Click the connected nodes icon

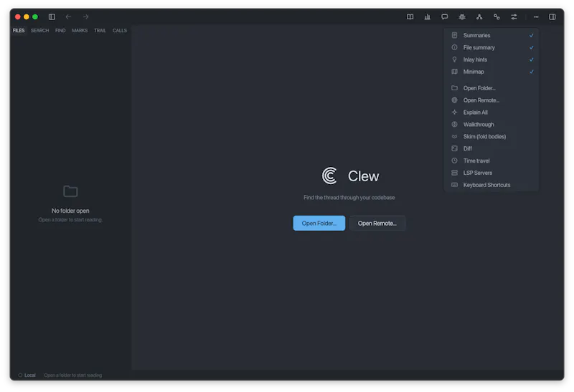pyautogui.click(x=497, y=16)
